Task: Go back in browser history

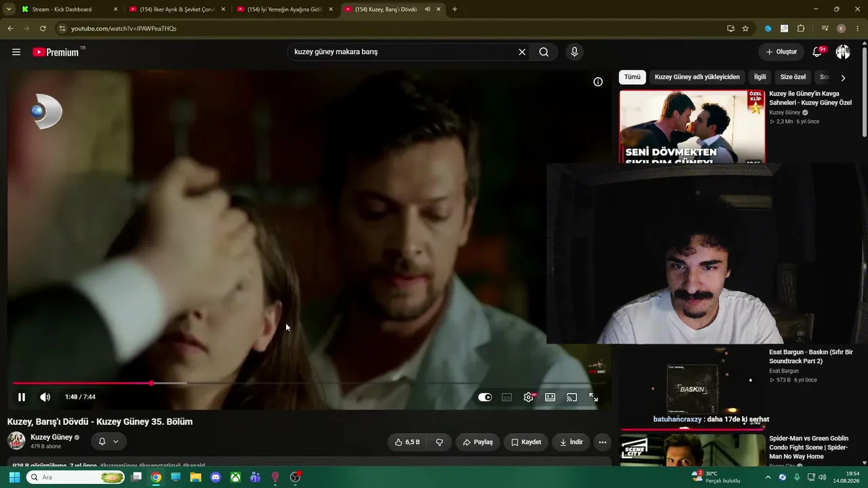Action: coord(10,28)
